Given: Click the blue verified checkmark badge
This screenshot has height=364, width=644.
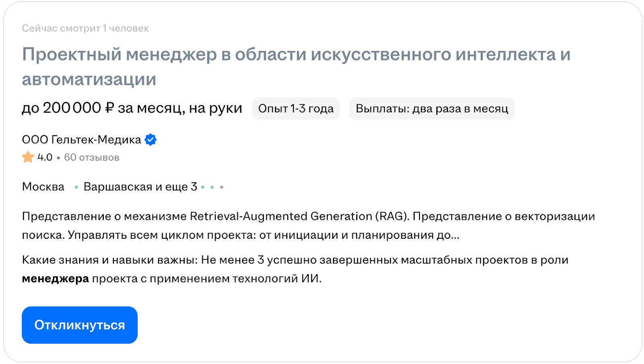Looking at the screenshot, I should [x=151, y=140].
